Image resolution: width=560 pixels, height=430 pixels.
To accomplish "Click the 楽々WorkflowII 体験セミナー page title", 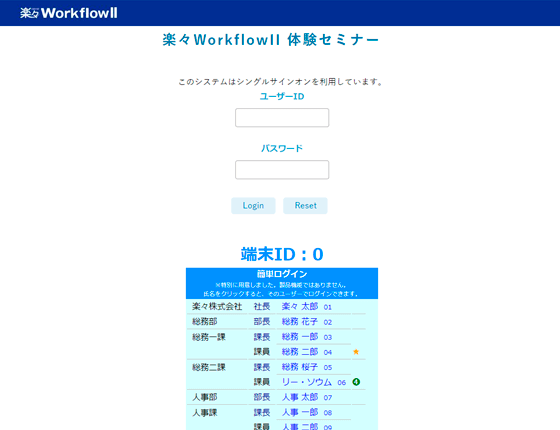I will coord(270,40).
